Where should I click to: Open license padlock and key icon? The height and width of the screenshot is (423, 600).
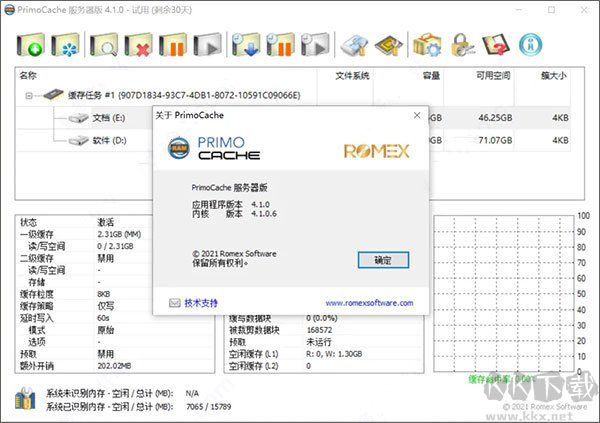point(462,45)
